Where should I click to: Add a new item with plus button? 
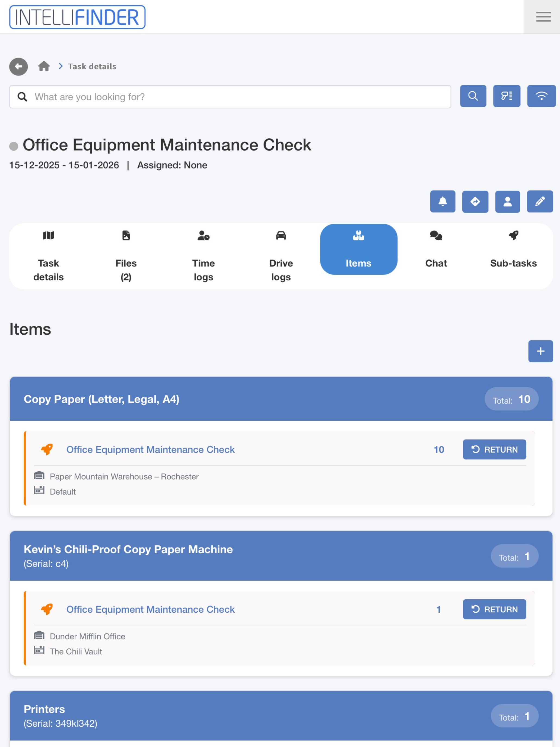click(540, 351)
